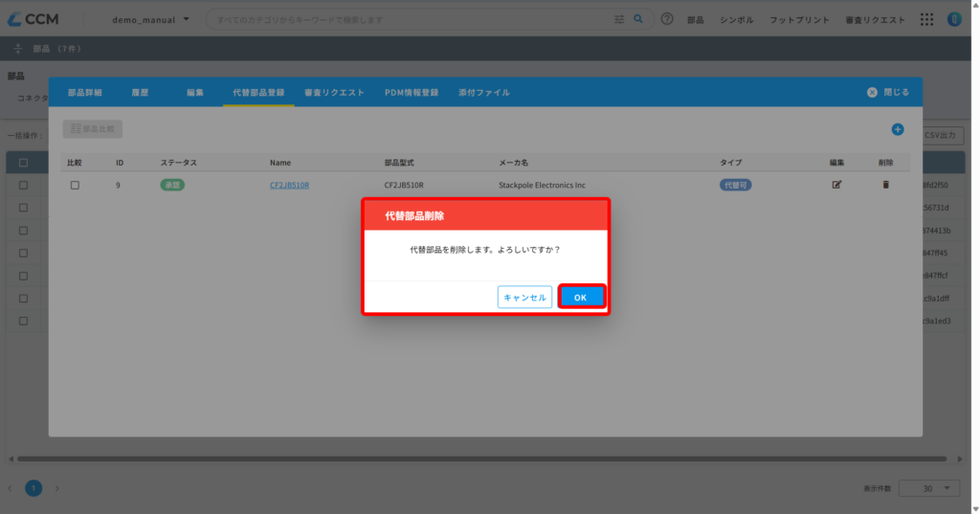Click the メーカ名 column header
The image size is (980, 514).
pyautogui.click(x=513, y=163)
